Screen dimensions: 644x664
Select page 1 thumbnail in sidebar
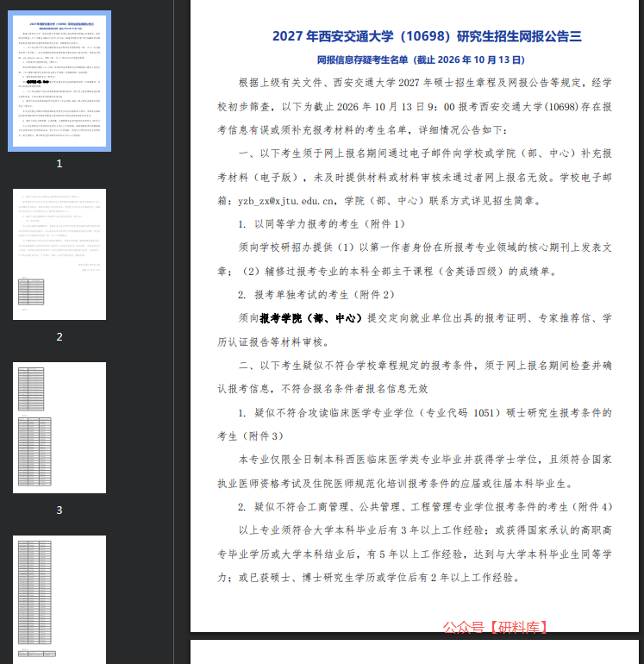tap(59, 81)
